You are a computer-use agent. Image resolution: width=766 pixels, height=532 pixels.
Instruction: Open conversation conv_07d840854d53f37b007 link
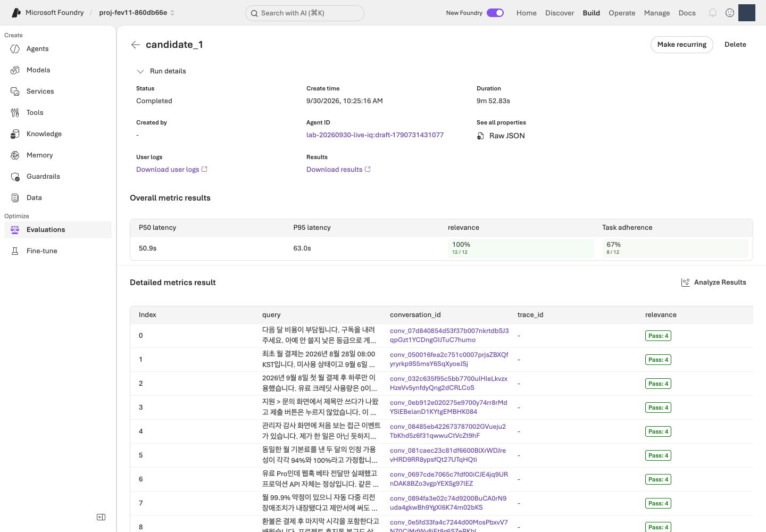click(x=449, y=336)
